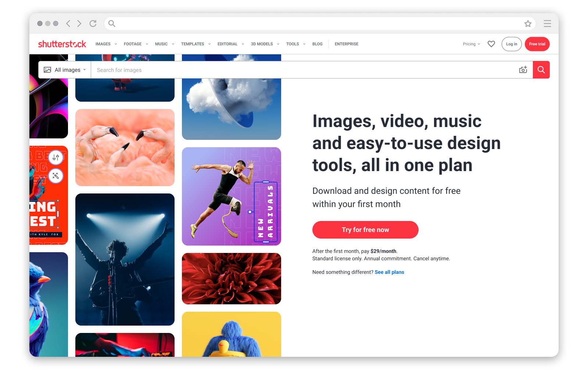Expand the 3D Models menu chevron
588x377 pixels.
coord(278,44)
